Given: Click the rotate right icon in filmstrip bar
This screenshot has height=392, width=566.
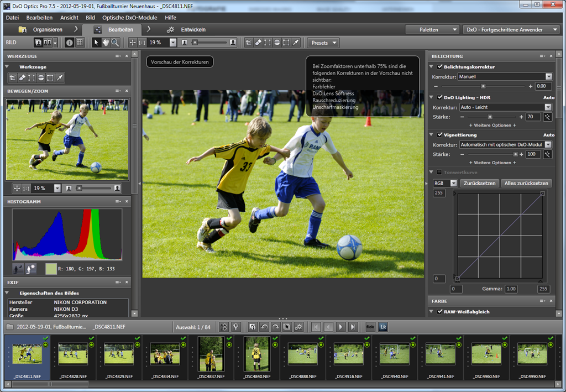Looking at the screenshot, I should [275, 327].
